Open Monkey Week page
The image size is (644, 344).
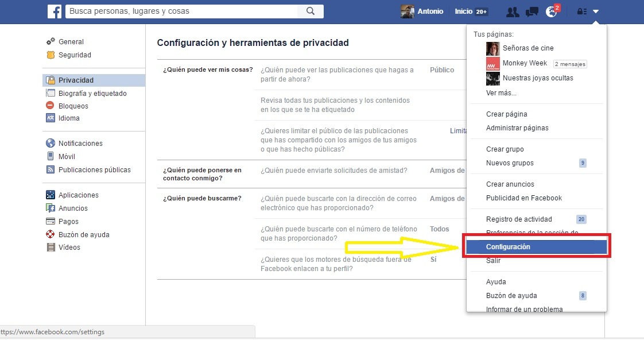point(525,63)
